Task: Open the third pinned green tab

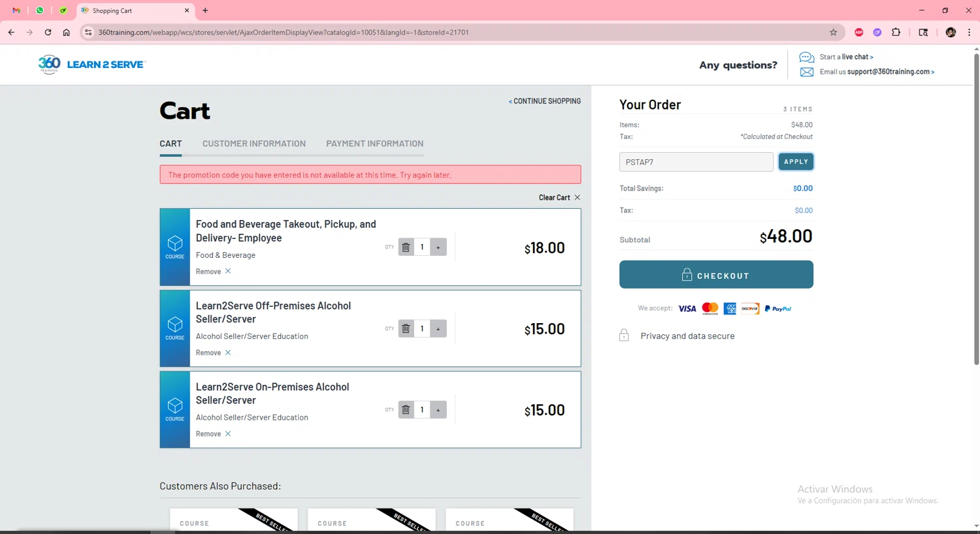Action: coord(63,10)
